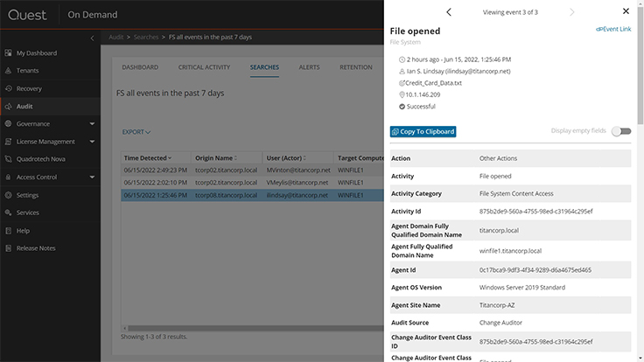Click the License Management icon
The width and height of the screenshot is (644, 362).
pos(8,142)
